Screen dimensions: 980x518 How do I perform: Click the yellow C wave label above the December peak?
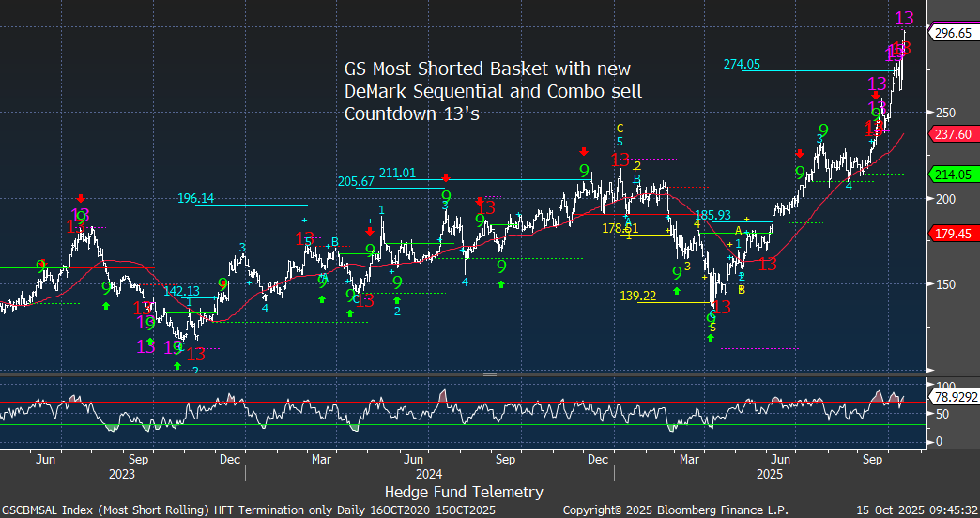point(620,129)
